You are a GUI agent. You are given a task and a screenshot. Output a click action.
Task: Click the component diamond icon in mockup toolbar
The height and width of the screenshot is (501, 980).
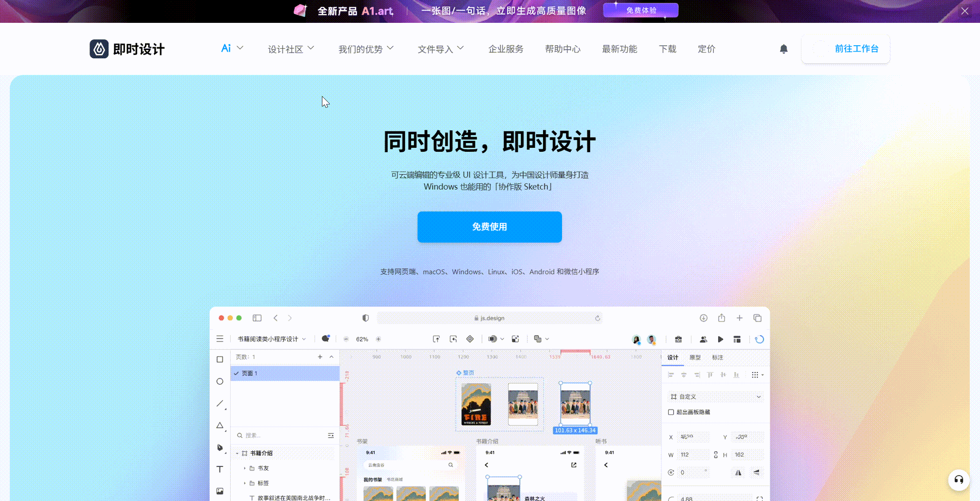(470, 339)
